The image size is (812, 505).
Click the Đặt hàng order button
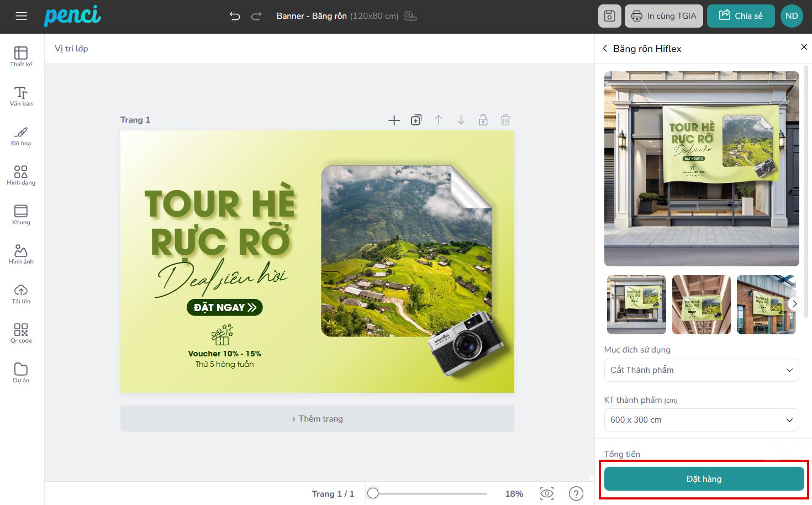pos(704,479)
